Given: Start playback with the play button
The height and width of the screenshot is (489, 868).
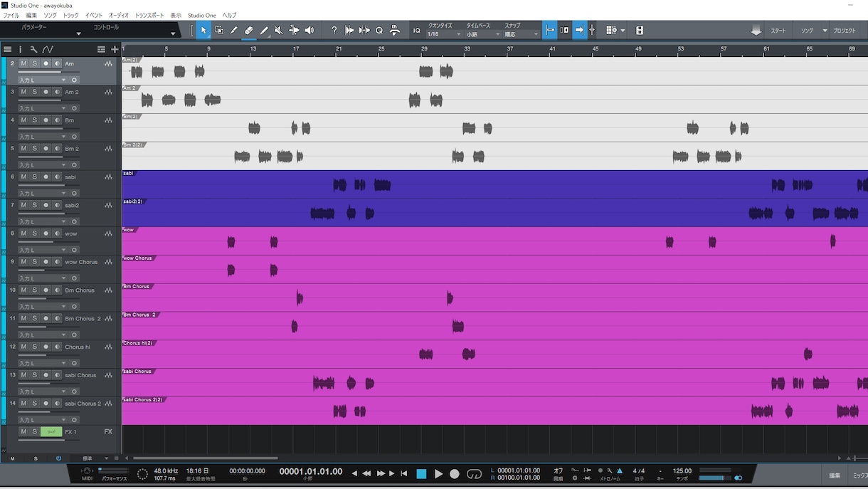Looking at the screenshot, I should (438, 473).
